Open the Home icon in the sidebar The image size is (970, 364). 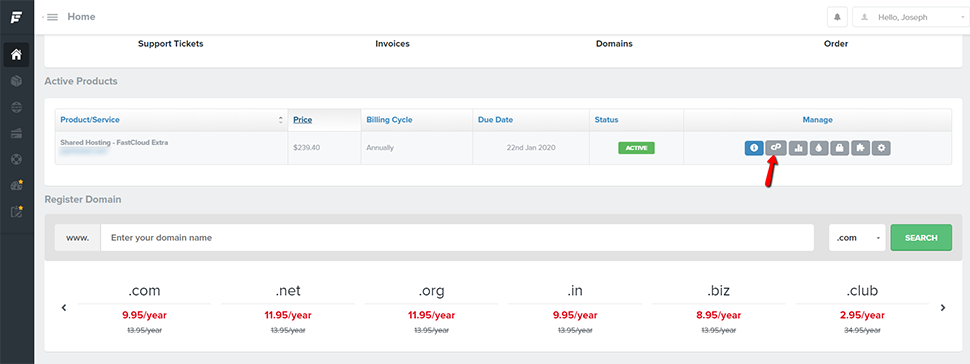(17, 54)
